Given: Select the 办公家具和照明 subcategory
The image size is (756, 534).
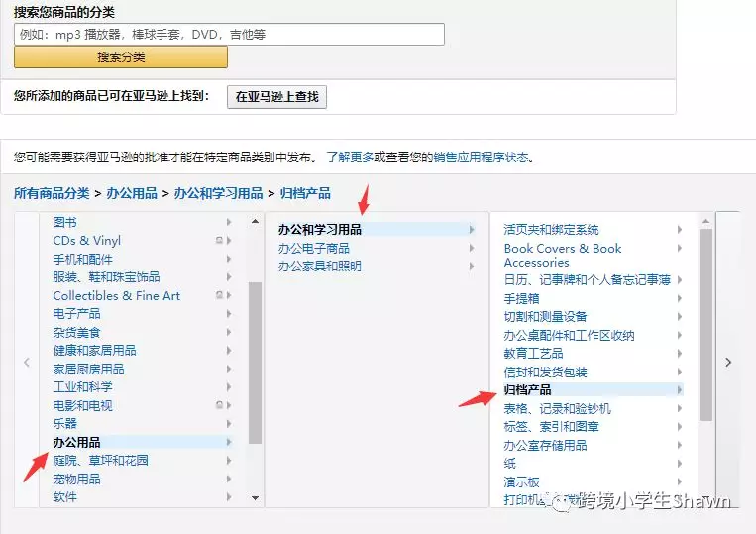Looking at the screenshot, I should (320, 267).
